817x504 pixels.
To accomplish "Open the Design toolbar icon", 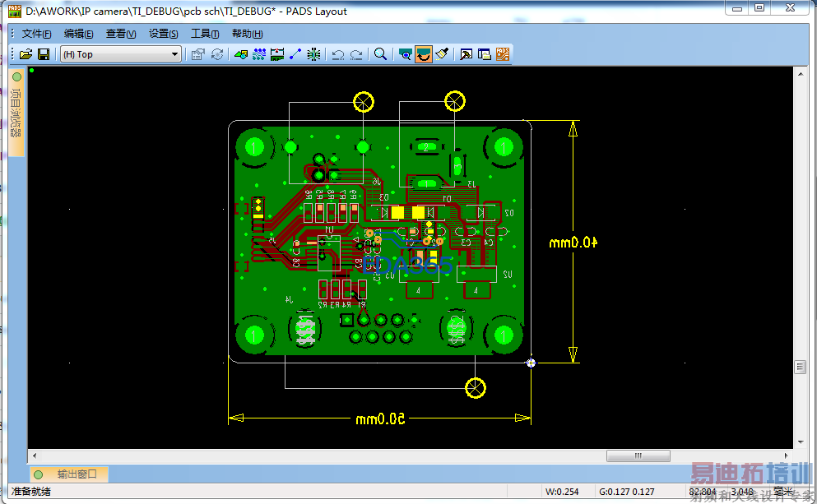I will [259, 54].
